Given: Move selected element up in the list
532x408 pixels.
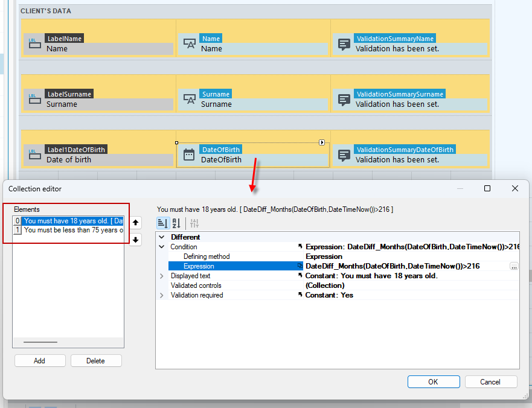Looking at the screenshot, I should (x=135, y=223).
